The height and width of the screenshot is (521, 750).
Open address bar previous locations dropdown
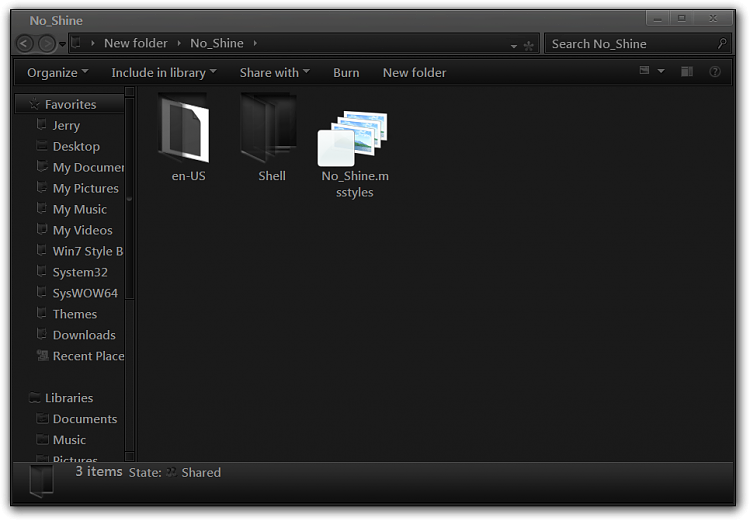coord(513,46)
